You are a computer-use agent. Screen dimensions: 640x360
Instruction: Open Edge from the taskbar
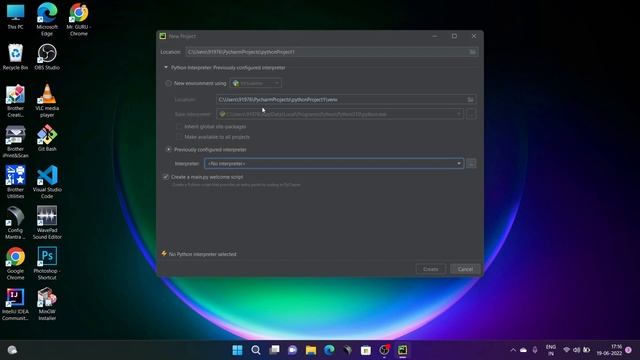(329, 350)
